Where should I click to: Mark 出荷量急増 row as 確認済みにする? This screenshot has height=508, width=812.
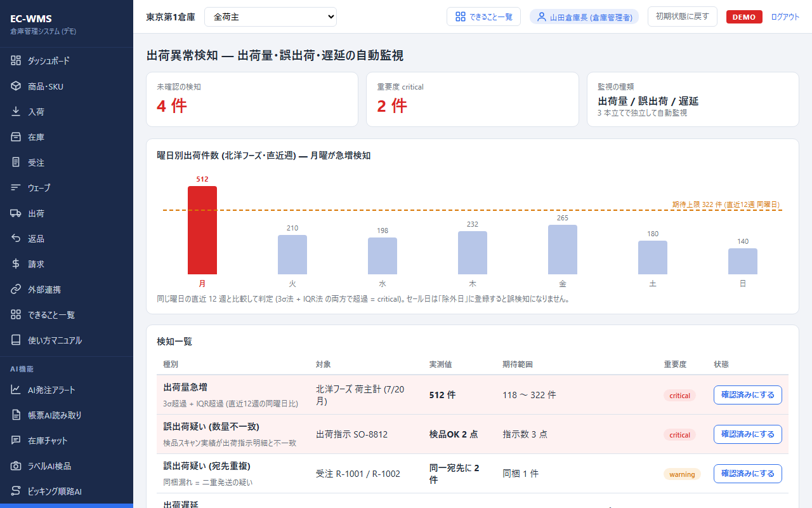(x=748, y=395)
